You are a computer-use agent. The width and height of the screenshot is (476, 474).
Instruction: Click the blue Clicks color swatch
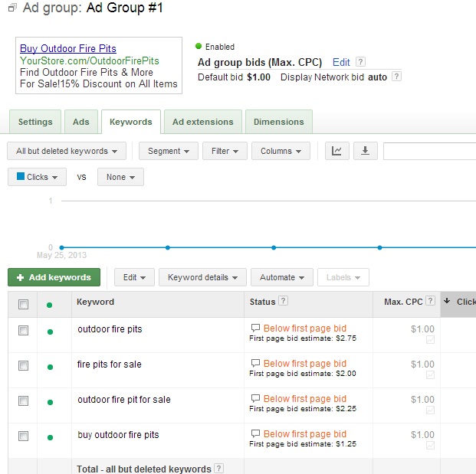click(x=21, y=176)
